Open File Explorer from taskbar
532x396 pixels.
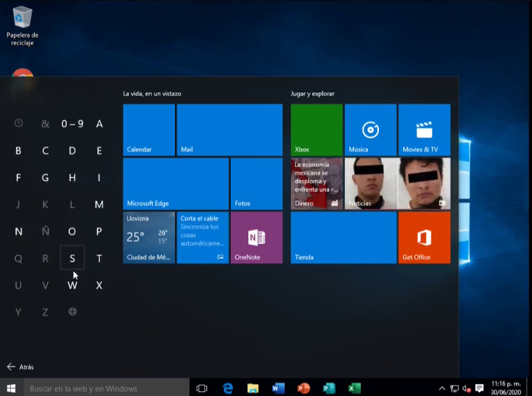[253, 388]
